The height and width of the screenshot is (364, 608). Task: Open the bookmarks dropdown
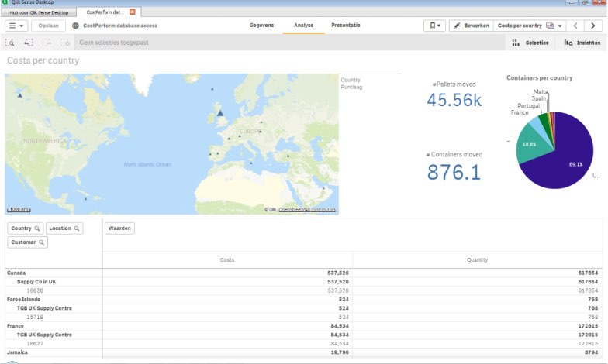click(x=435, y=26)
